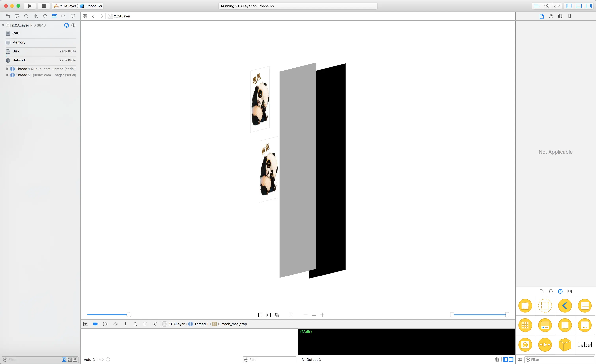Toggle Show constraints button
Screen dimensions: 596x364
coord(268,315)
